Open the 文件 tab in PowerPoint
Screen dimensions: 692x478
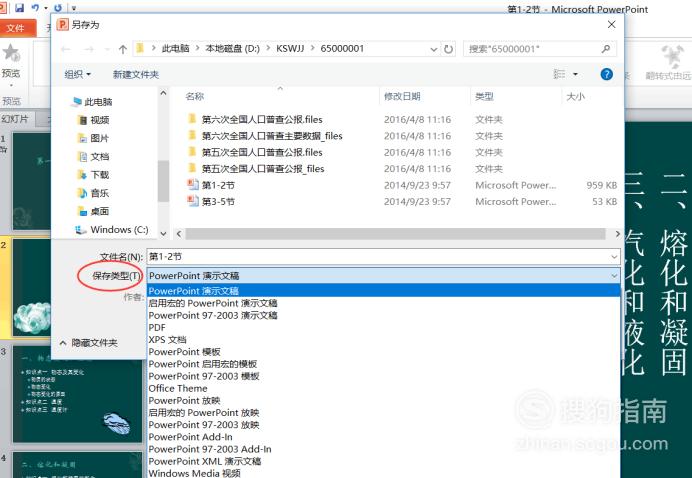(x=16, y=28)
